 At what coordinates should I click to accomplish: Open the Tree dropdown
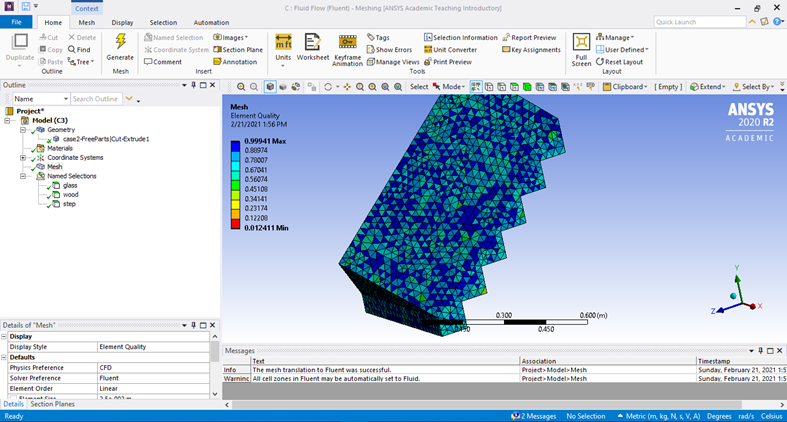point(81,62)
